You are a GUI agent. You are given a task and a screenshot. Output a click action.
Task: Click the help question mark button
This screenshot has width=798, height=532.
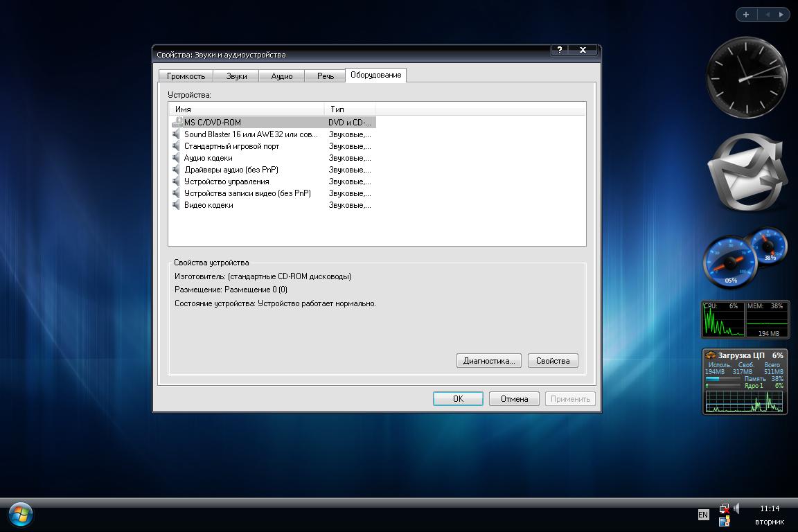[560, 51]
